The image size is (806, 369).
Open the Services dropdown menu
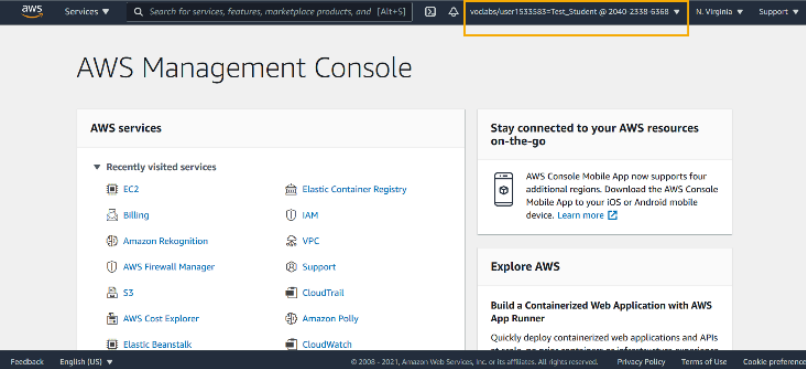(87, 11)
